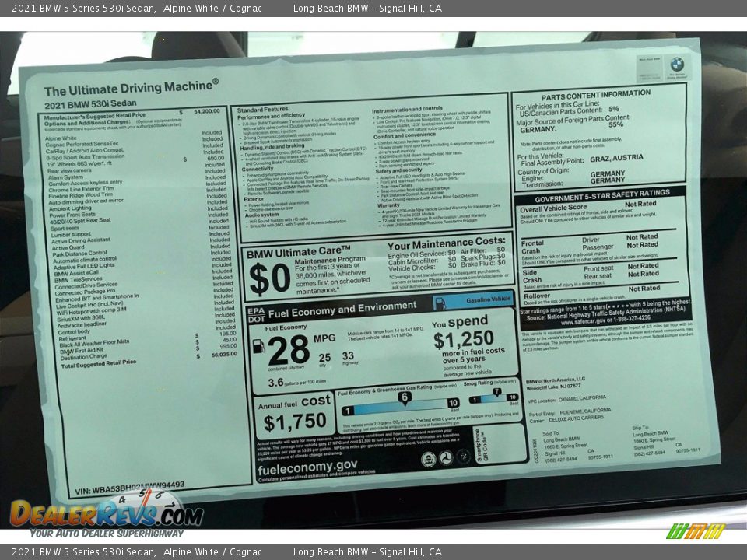The height and width of the screenshot is (560, 747).
Task: Click the 'Rollover' rating label
Action: (536, 296)
